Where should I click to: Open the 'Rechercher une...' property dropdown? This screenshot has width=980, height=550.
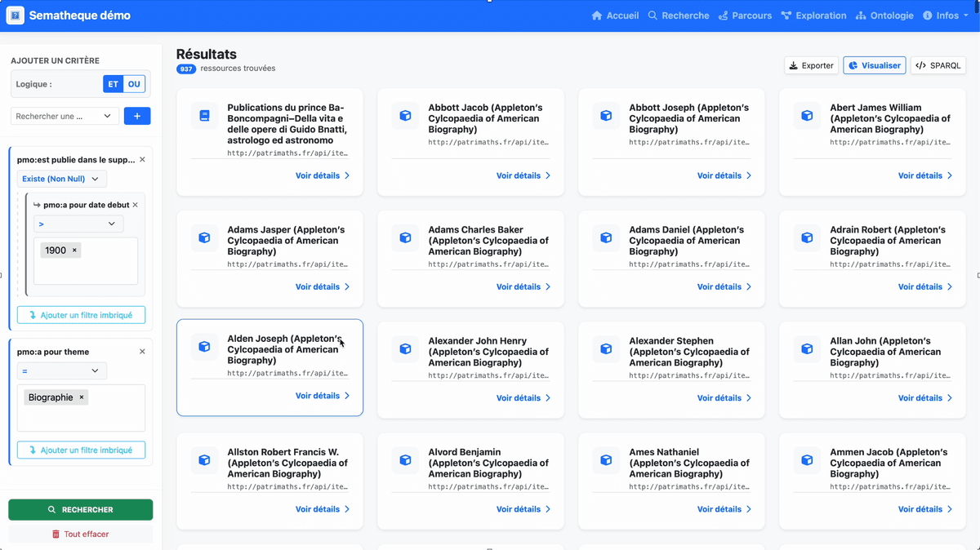click(x=65, y=116)
